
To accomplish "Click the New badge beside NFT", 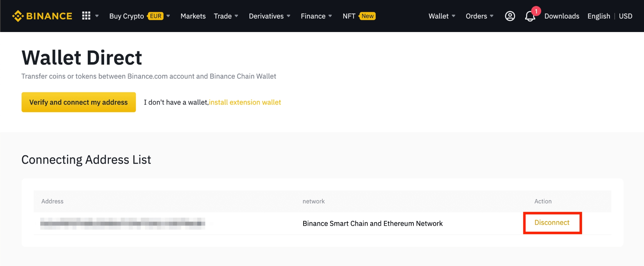I will [367, 16].
